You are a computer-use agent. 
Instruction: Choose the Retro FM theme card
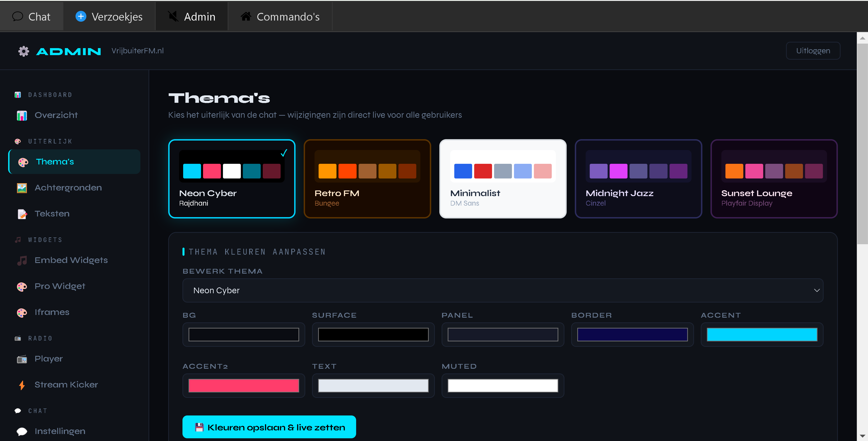coord(367,179)
